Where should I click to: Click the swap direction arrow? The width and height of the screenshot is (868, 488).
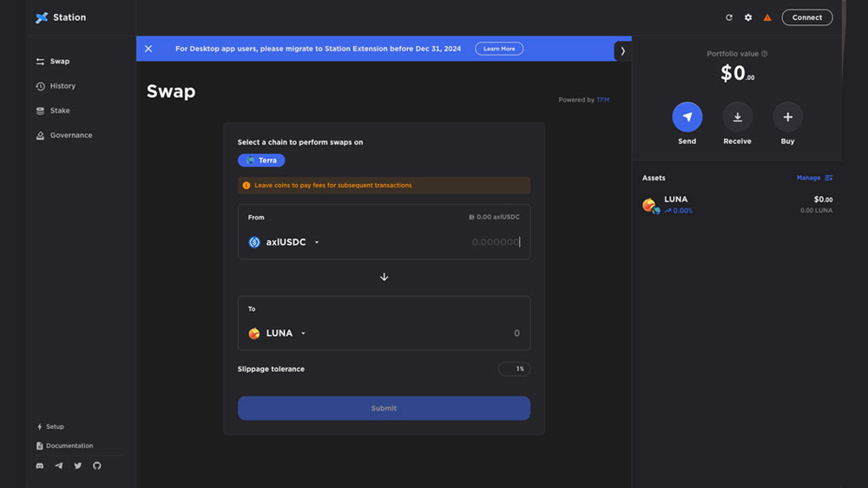pyautogui.click(x=384, y=277)
